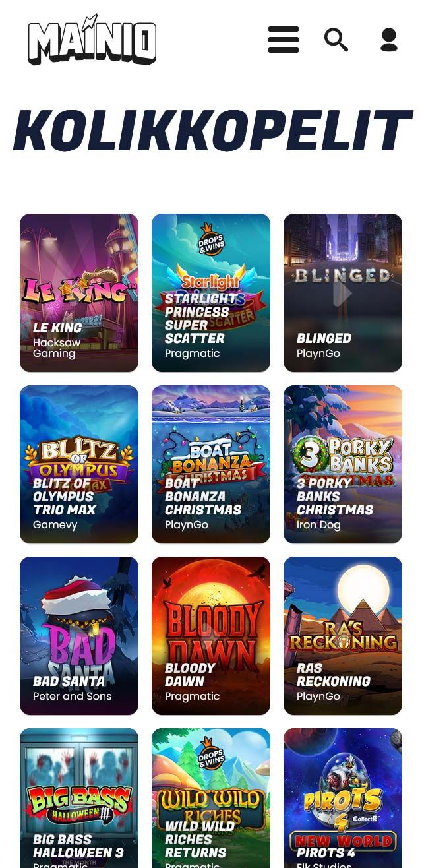The width and height of the screenshot is (422, 868).
Task: Open the search magnifier icon
Action: (x=336, y=40)
